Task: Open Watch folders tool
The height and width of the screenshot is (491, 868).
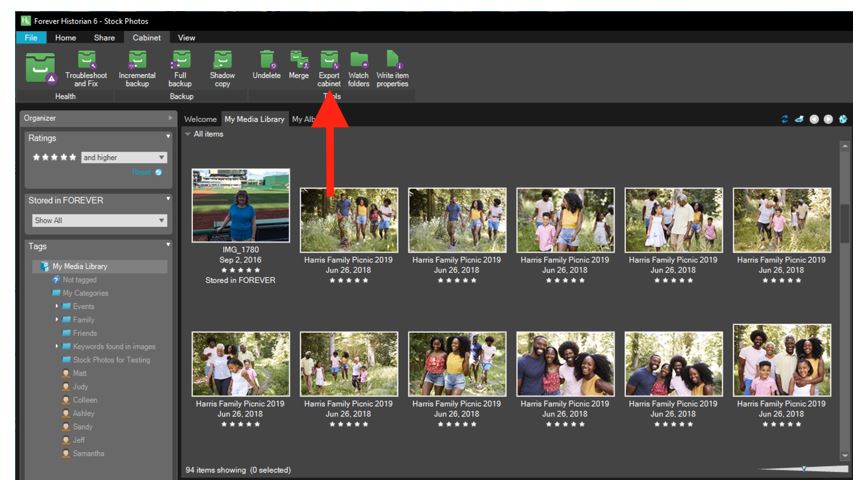Action: [359, 69]
